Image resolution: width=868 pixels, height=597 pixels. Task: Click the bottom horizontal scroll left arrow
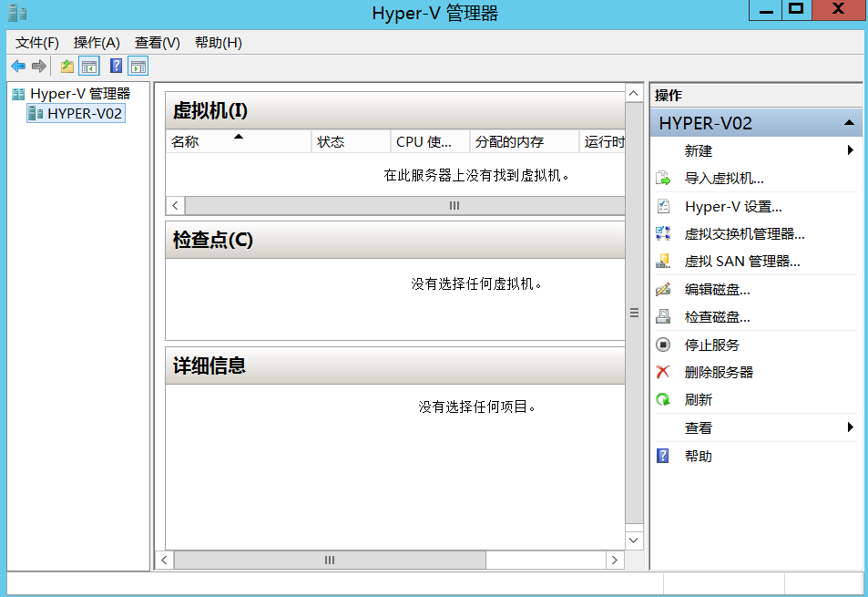[165, 560]
